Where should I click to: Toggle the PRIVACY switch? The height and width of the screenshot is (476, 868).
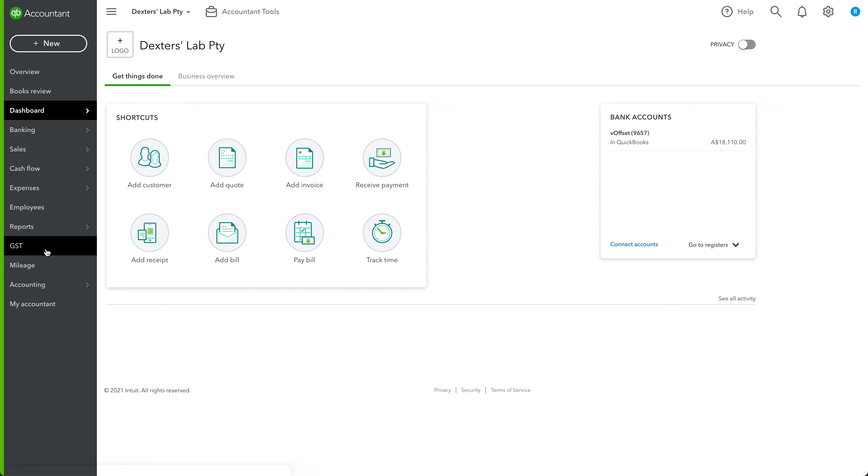coord(746,45)
